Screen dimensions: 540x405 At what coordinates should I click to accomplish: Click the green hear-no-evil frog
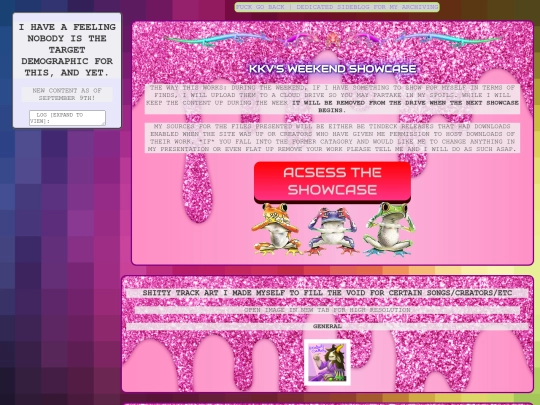(389, 229)
